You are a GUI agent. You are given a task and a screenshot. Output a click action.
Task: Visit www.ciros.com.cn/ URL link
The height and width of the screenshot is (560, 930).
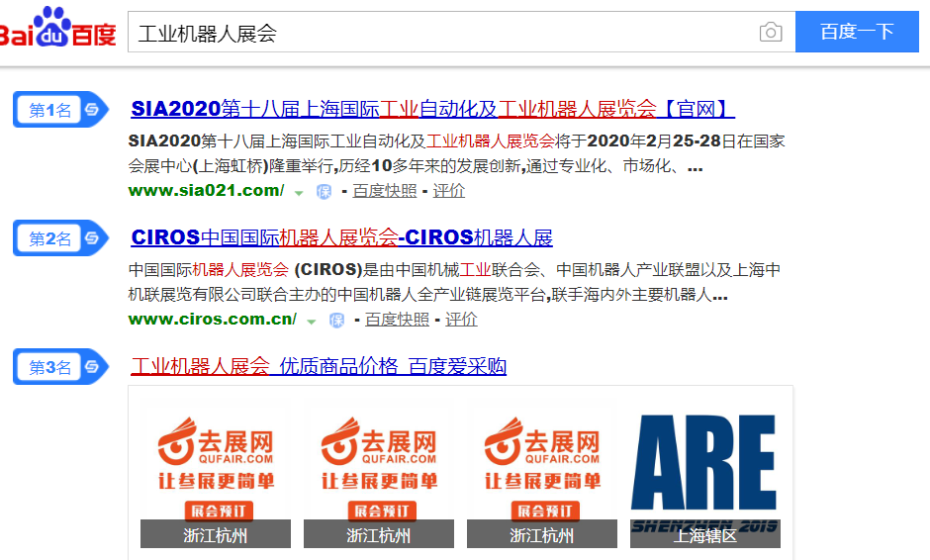pyautogui.click(x=213, y=320)
